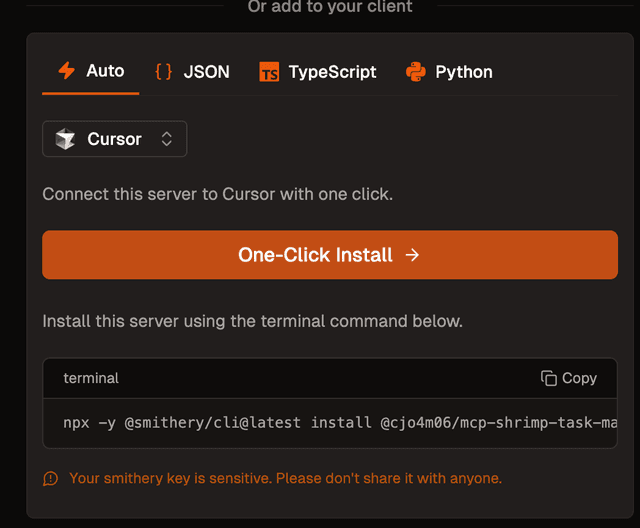Screen dimensions: 640x528
Task: Open the Cursor client dropdown
Action: pos(115,139)
